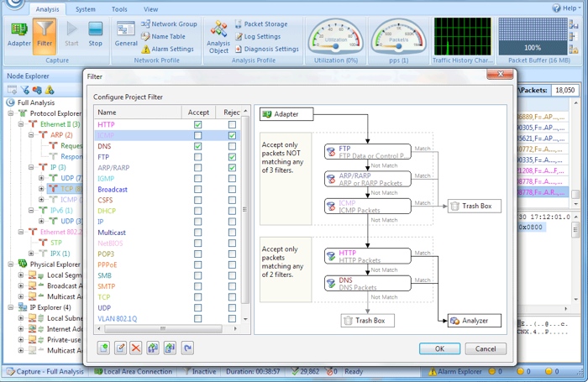Check Accept for Broadcast filter
The width and height of the screenshot is (588, 382).
pos(197,189)
